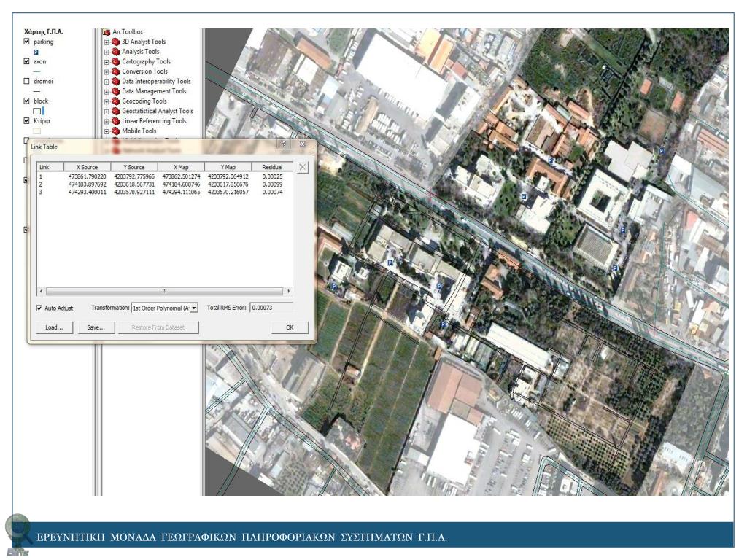Click the Link Table scrollbar left arrow
This screenshot has width=747, height=560.
(x=42, y=291)
